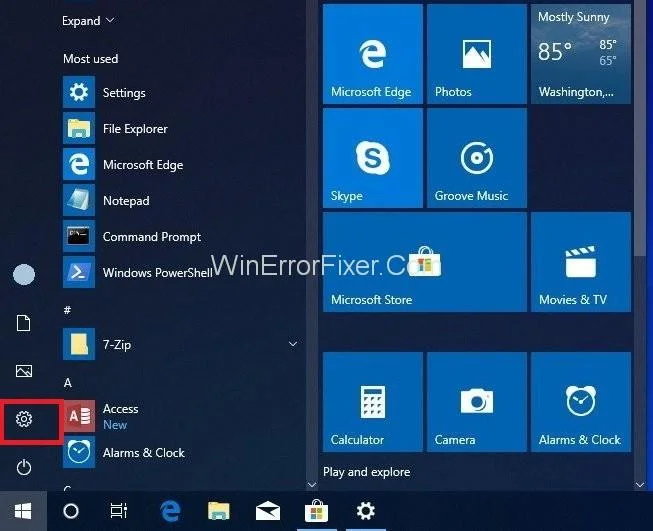This screenshot has width=653, height=531.
Task: Launch the Skype tile
Action: 373,158
